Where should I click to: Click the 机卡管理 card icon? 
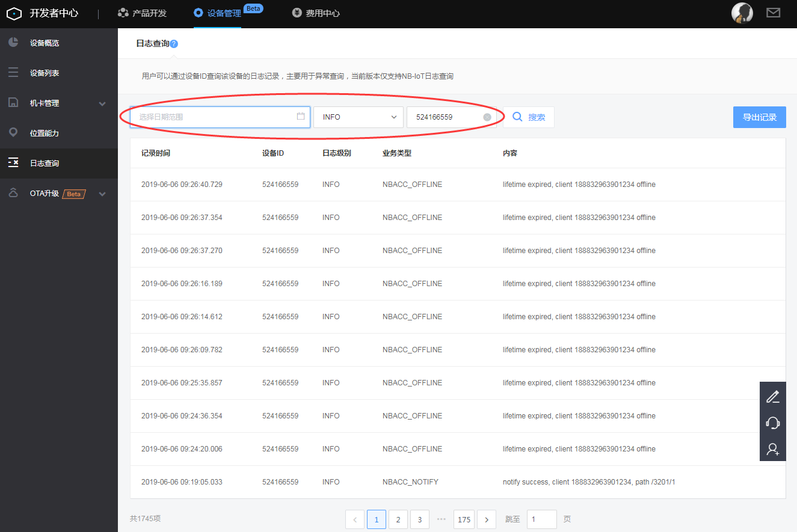click(x=13, y=103)
